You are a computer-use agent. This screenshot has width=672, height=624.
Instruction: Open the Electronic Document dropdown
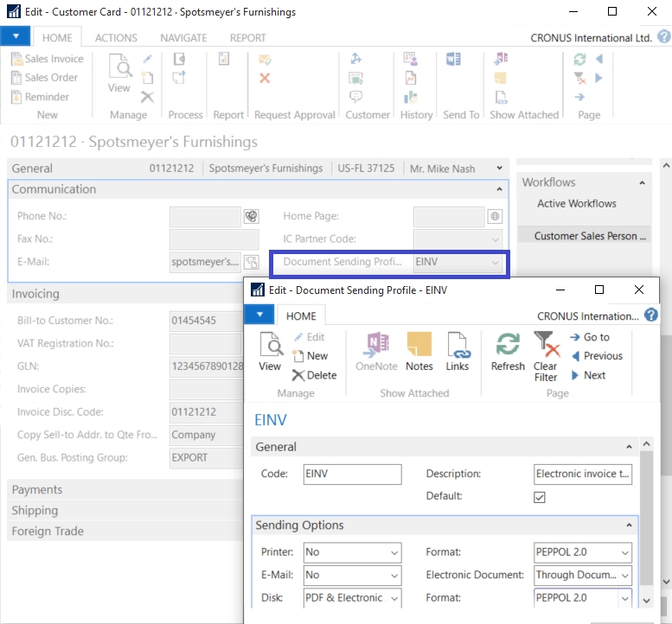(x=625, y=575)
